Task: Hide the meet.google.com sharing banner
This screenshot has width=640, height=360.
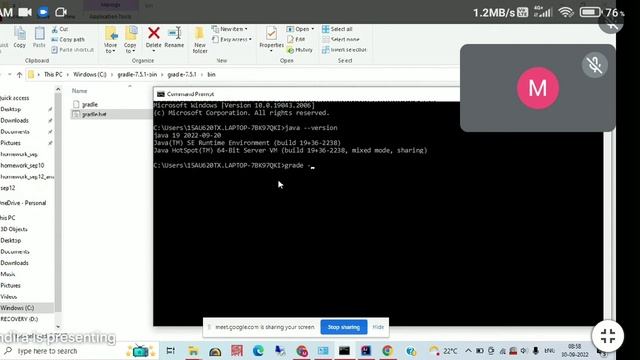Action: pos(378,327)
